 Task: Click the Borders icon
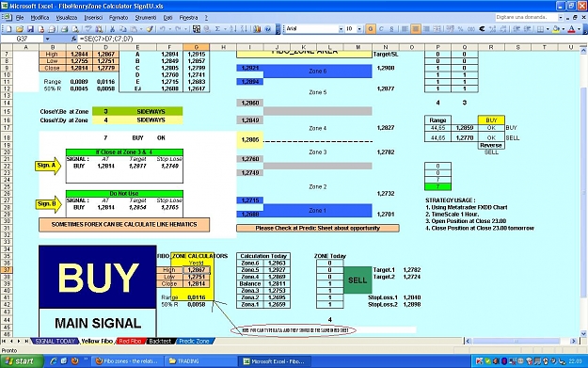(540, 29)
